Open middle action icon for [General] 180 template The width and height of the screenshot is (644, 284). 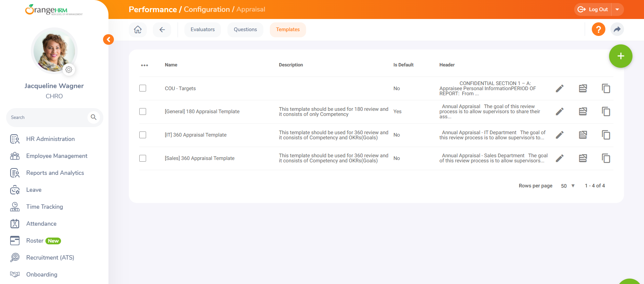tap(583, 111)
